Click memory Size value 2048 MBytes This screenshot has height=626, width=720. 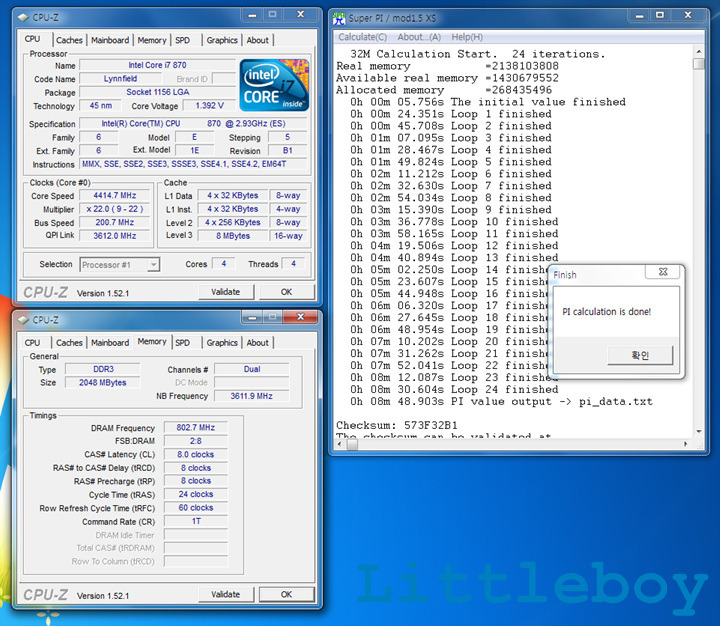pos(102,383)
